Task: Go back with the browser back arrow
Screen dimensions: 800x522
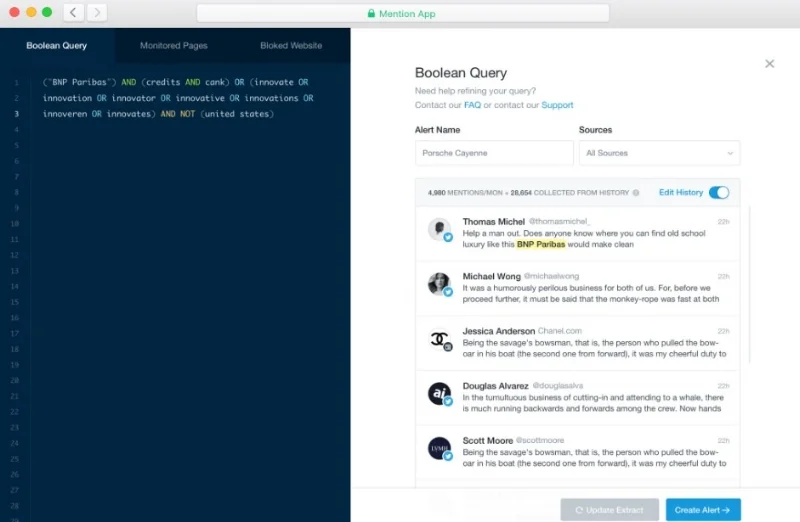Action: pyautogui.click(x=73, y=12)
